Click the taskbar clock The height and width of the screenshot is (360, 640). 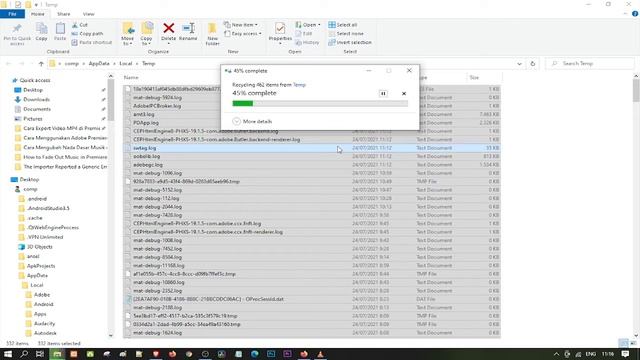click(608, 354)
